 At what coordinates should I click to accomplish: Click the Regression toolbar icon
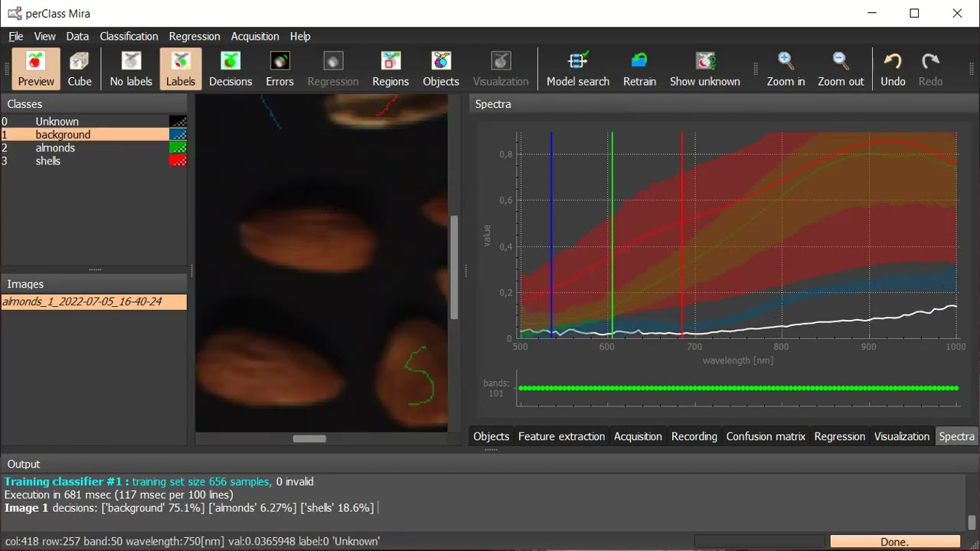333,69
